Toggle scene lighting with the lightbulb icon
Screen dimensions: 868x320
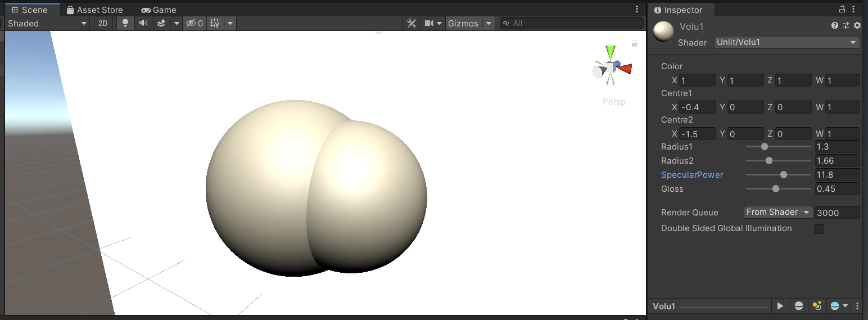(125, 24)
